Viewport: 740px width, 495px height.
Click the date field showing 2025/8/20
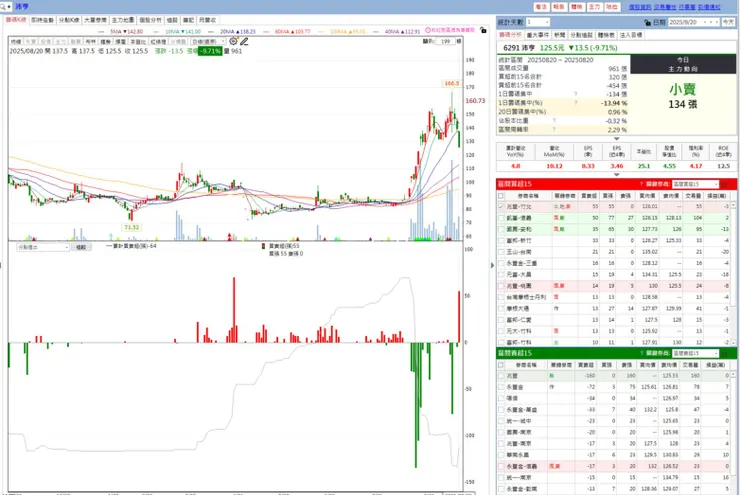(x=685, y=22)
